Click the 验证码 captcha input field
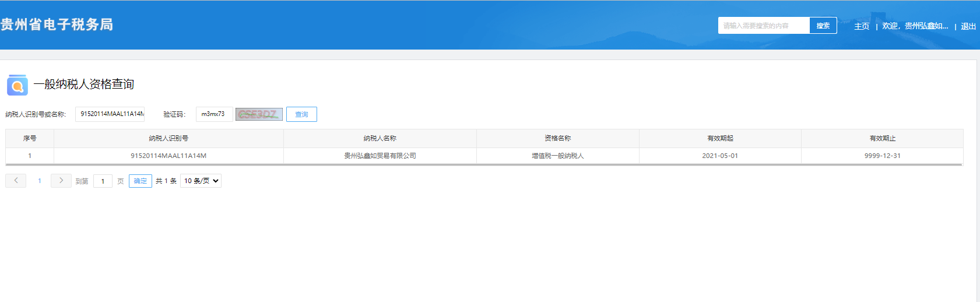980x302 pixels. [214, 114]
